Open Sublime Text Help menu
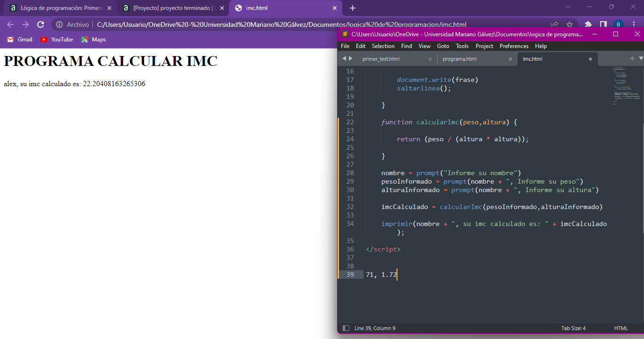This screenshot has width=644, height=339. 541,46
